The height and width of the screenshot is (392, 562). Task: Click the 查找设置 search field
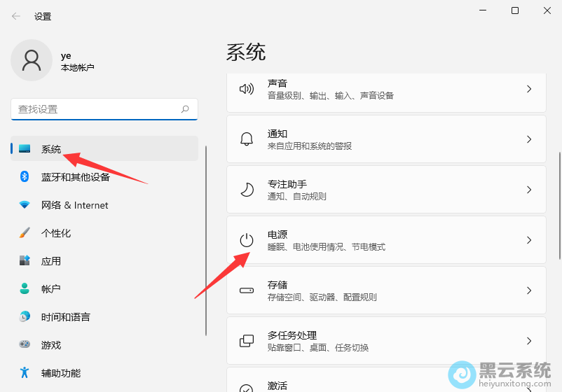tap(95, 109)
